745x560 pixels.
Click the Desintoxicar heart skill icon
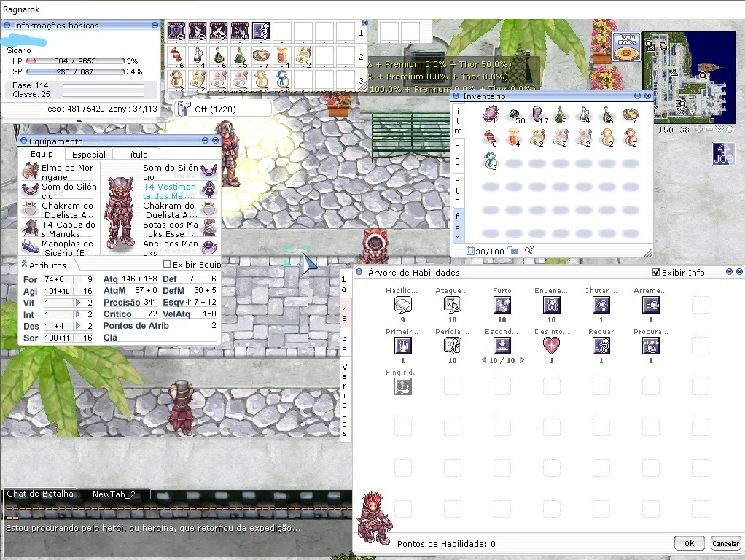[x=552, y=346]
